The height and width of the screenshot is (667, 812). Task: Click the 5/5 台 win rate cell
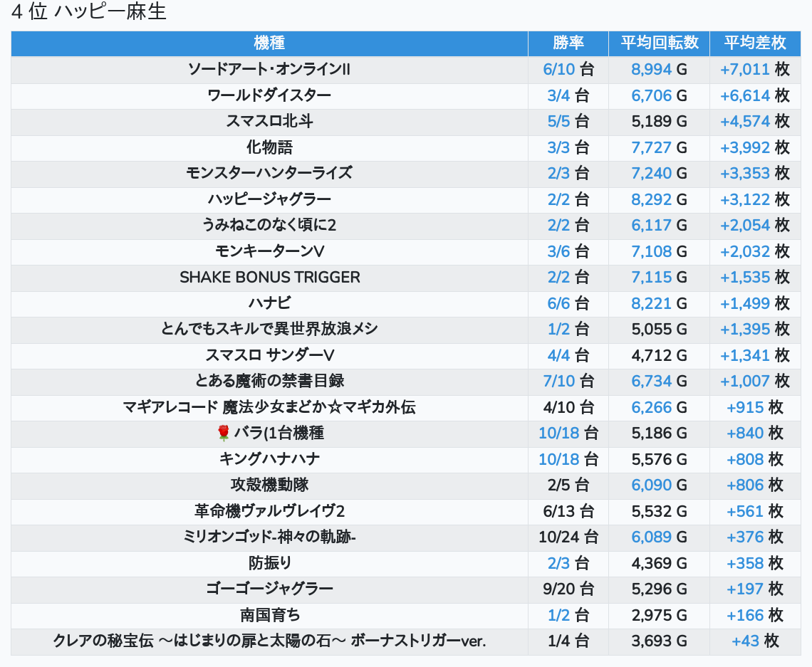(x=568, y=121)
